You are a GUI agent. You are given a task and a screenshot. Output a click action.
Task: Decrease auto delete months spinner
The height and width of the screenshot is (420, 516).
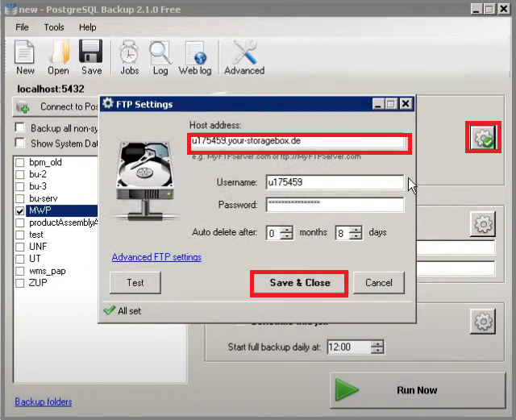point(287,236)
